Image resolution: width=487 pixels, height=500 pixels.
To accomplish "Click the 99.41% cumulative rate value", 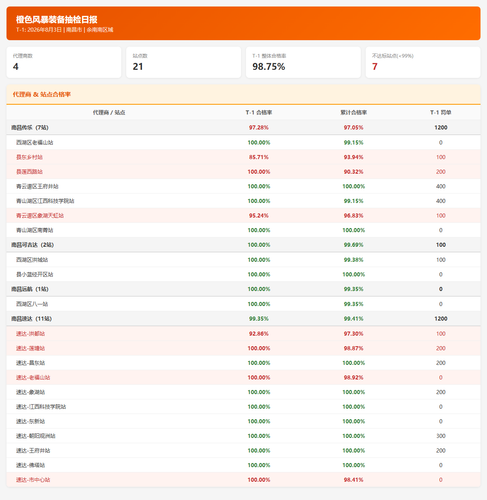I will (x=353, y=319).
